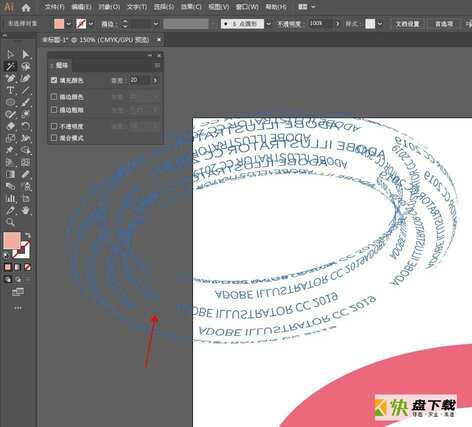Image resolution: width=472 pixels, height=427 pixels.
Task: Select the Paintbrush tool
Action: click(26, 102)
